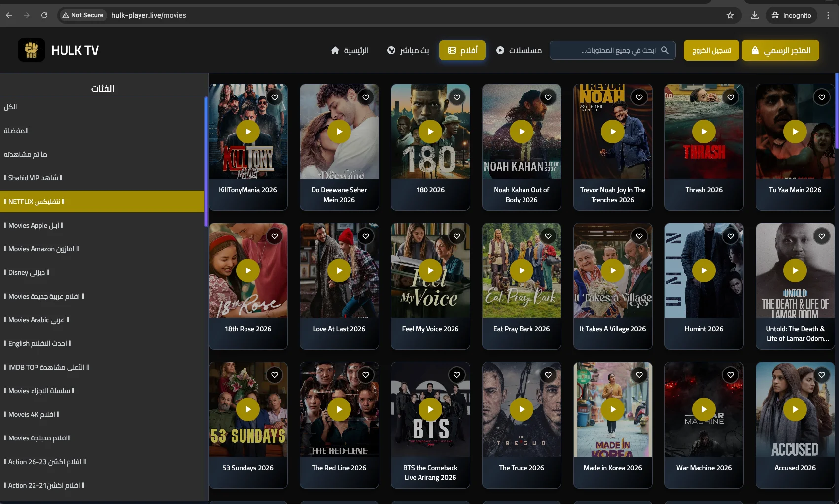
Task: Play BTS the Comeback Live Arirang
Action: [430, 409]
